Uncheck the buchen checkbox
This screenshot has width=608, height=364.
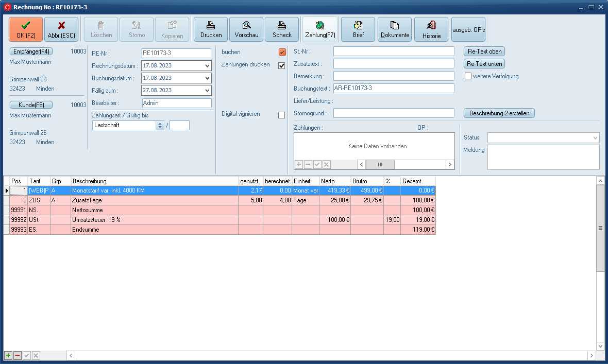[282, 52]
